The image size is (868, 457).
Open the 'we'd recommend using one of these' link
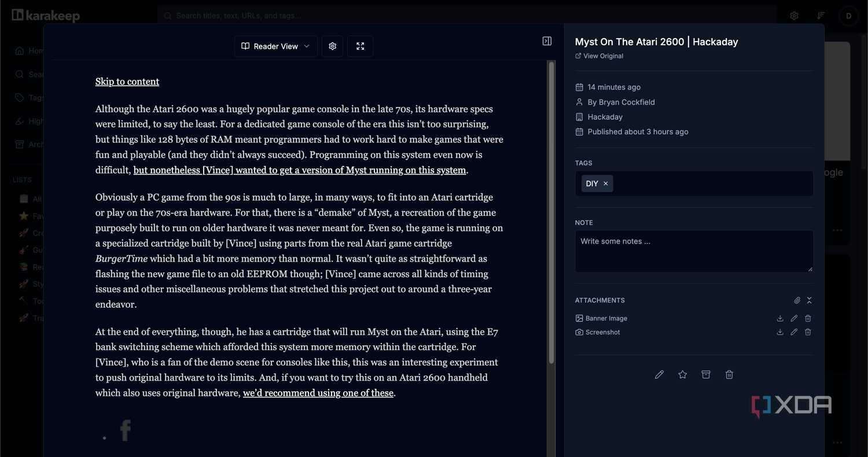coord(318,393)
